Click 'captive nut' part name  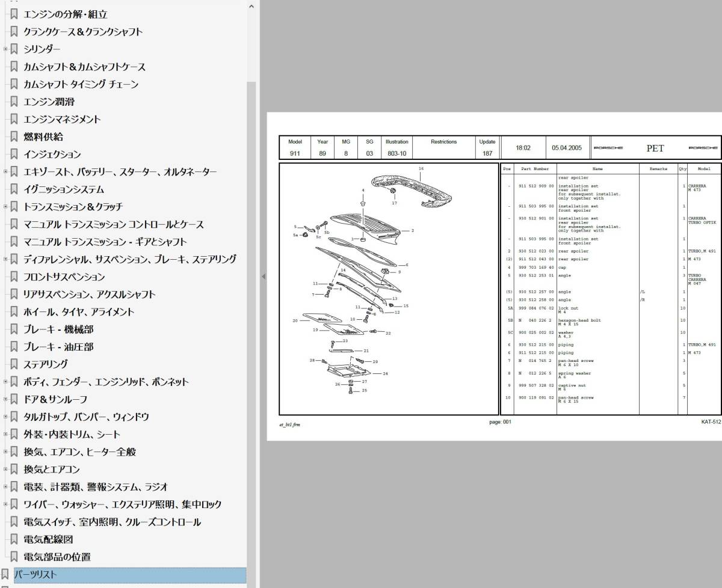tap(573, 385)
